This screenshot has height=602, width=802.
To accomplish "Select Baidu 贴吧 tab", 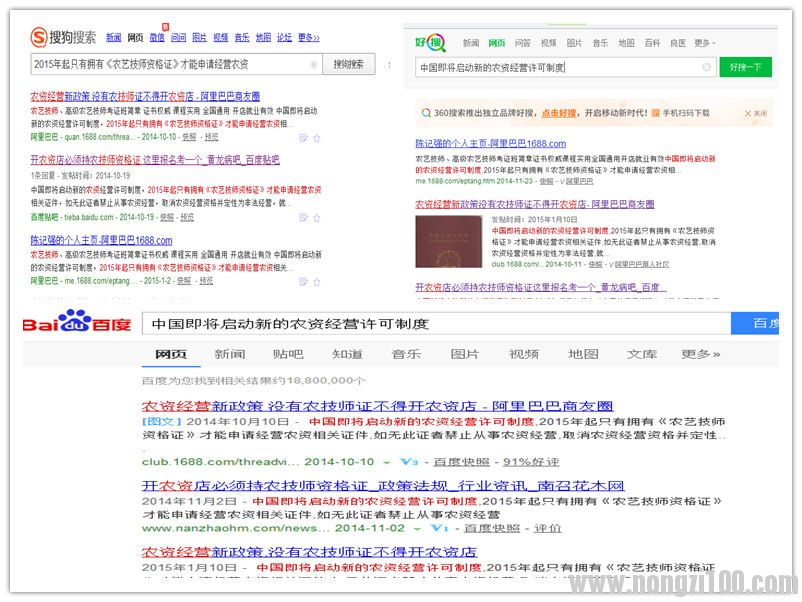I will [x=288, y=354].
